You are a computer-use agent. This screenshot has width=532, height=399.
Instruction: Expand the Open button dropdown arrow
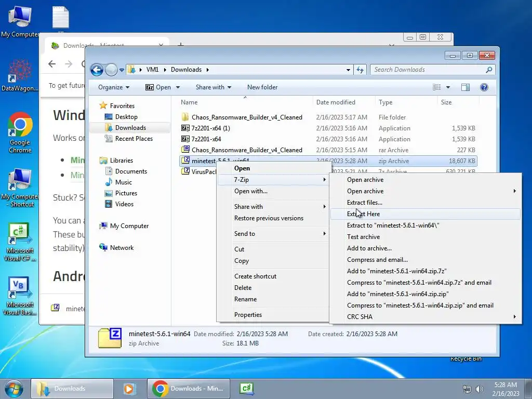(178, 87)
